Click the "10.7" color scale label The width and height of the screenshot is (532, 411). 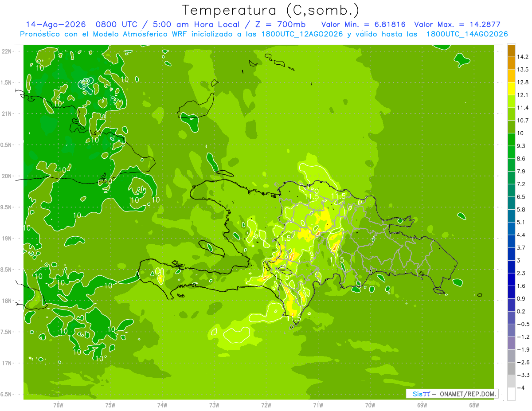coord(522,121)
